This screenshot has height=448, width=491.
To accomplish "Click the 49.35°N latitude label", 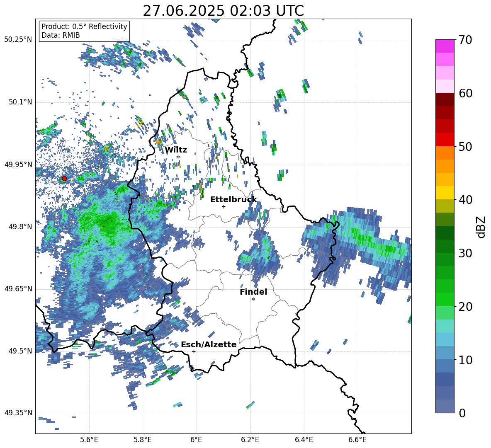I will pos(18,413).
